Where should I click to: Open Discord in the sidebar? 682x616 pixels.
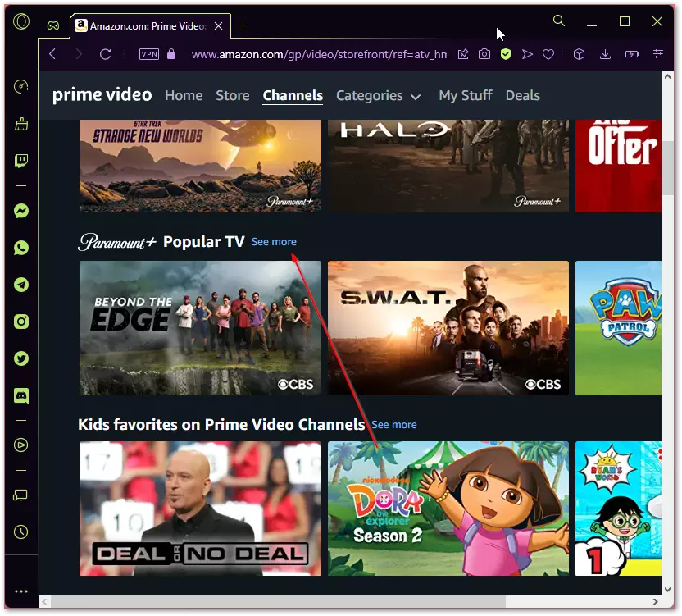pyautogui.click(x=21, y=395)
